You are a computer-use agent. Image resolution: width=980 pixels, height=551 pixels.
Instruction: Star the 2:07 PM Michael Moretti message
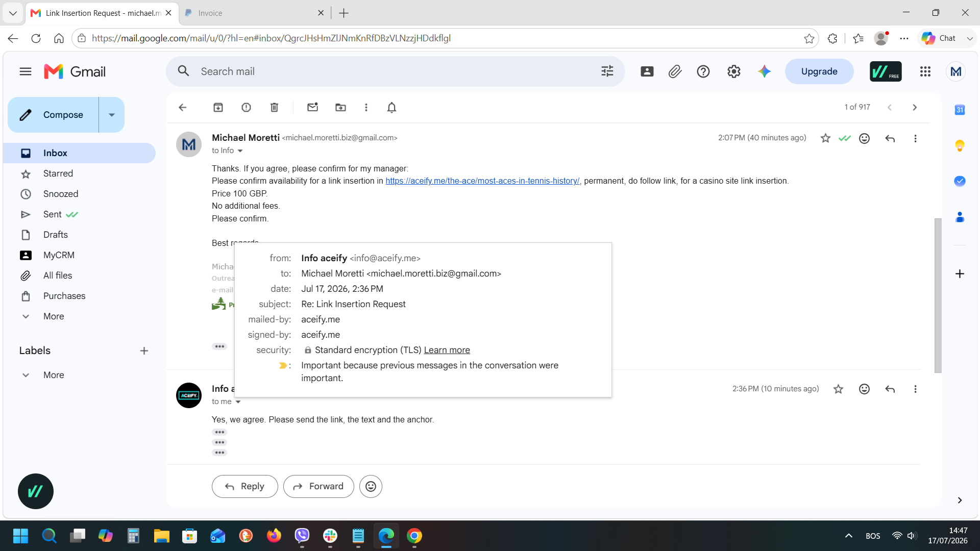pos(825,138)
